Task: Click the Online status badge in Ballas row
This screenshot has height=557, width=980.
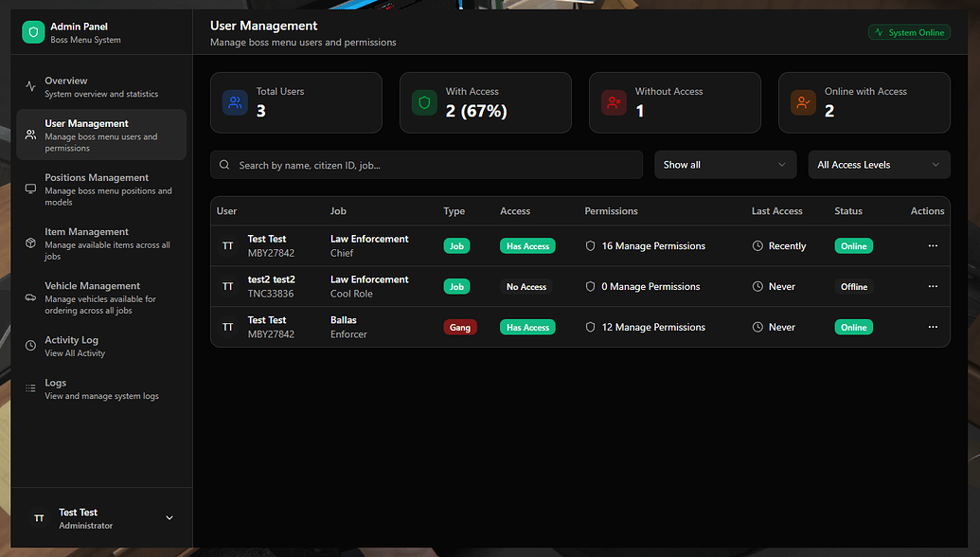Action: click(x=854, y=327)
